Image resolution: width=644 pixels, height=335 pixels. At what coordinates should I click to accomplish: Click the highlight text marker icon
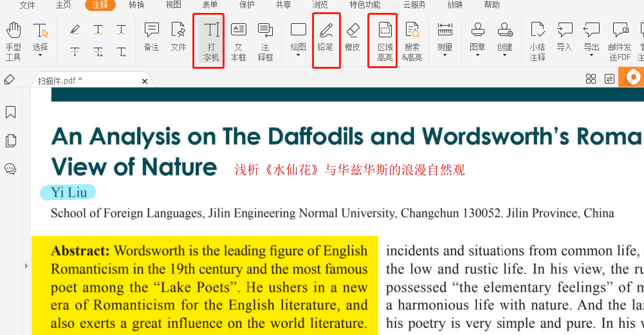[75, 30]
